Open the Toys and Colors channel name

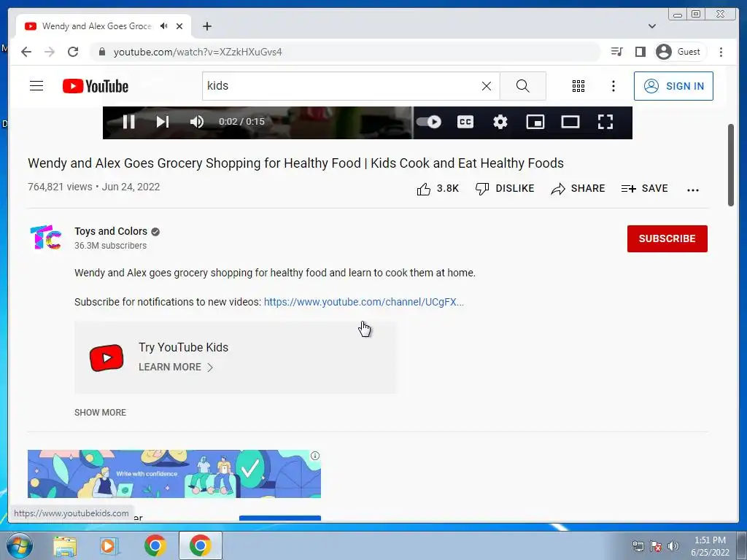111,231
